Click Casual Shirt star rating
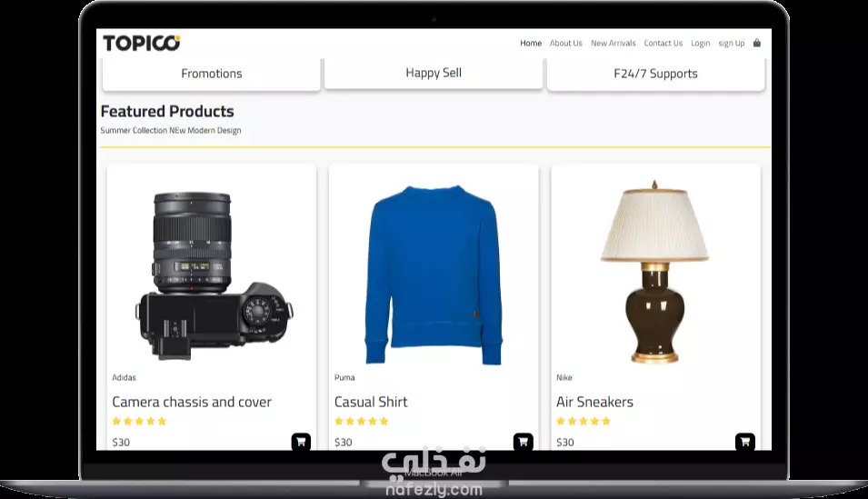This screenshot has height=499, width=868. pyautogui.click(x=362, y=421)
